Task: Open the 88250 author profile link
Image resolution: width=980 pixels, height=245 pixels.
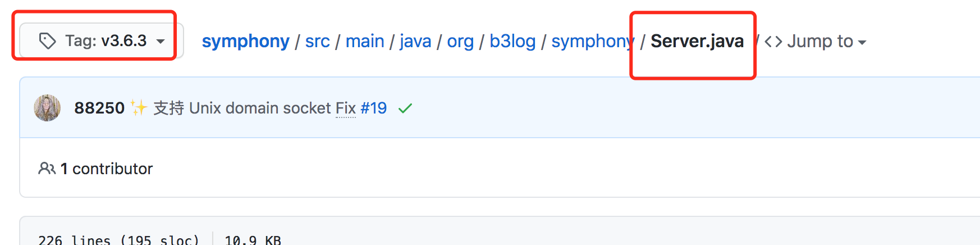Action: [x=99, y=108]
